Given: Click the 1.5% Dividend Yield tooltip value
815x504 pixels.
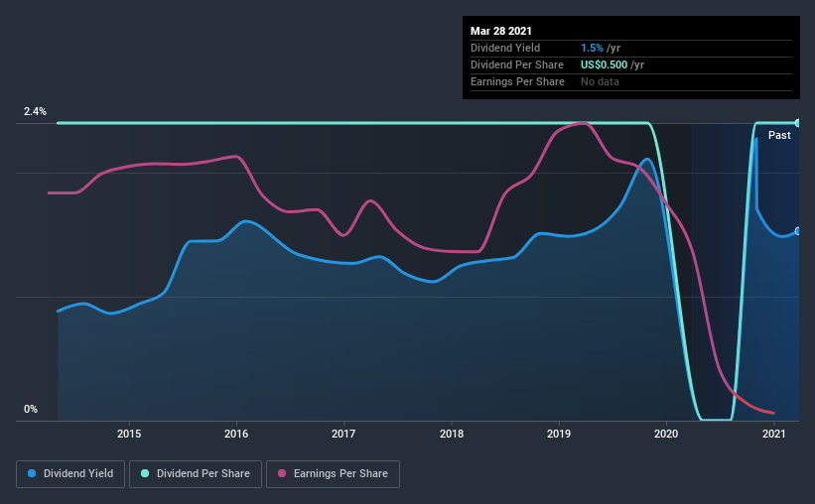Looking at the screenshot, I should tap(592, 48).
